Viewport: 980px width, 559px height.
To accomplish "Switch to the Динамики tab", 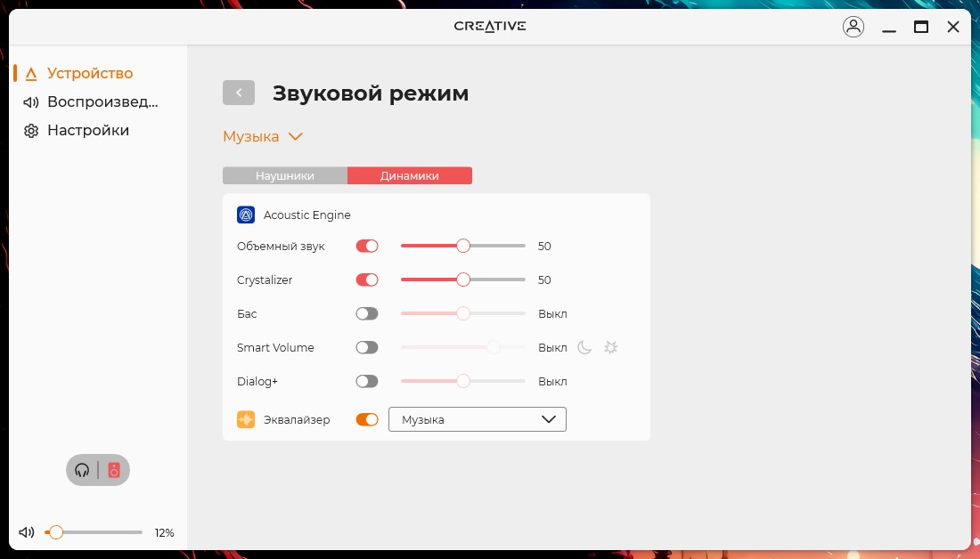I will coord(410,175).
